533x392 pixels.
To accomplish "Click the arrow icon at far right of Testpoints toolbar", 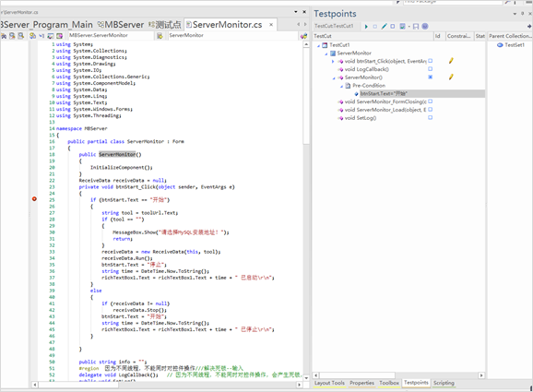I will pos(529,26).
